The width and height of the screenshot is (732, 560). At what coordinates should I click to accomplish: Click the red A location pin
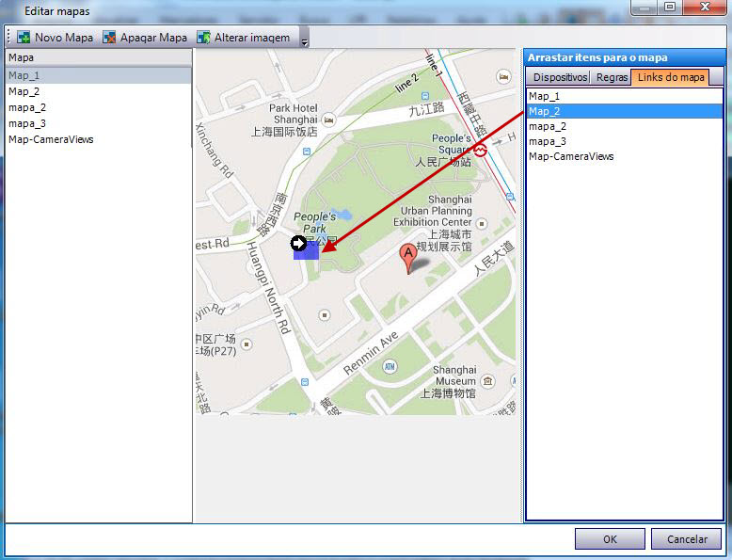click(x=408, y=258)
